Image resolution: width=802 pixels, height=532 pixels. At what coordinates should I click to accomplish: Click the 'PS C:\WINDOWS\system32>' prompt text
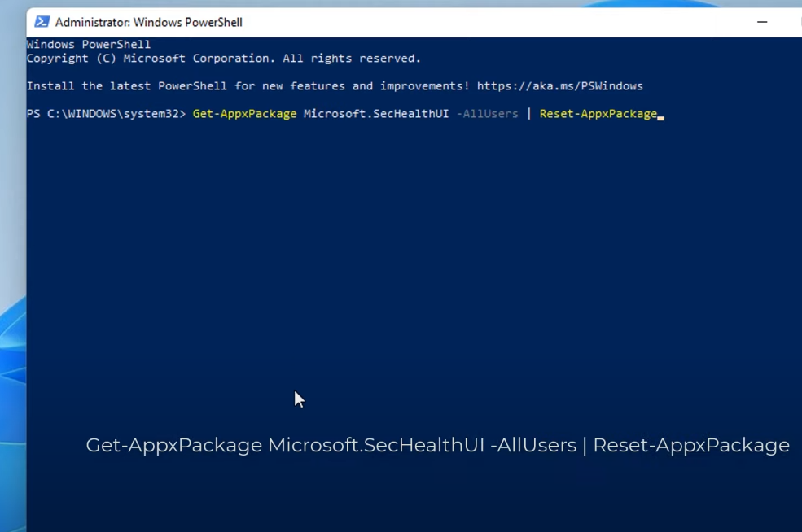(x=106, y=113)
